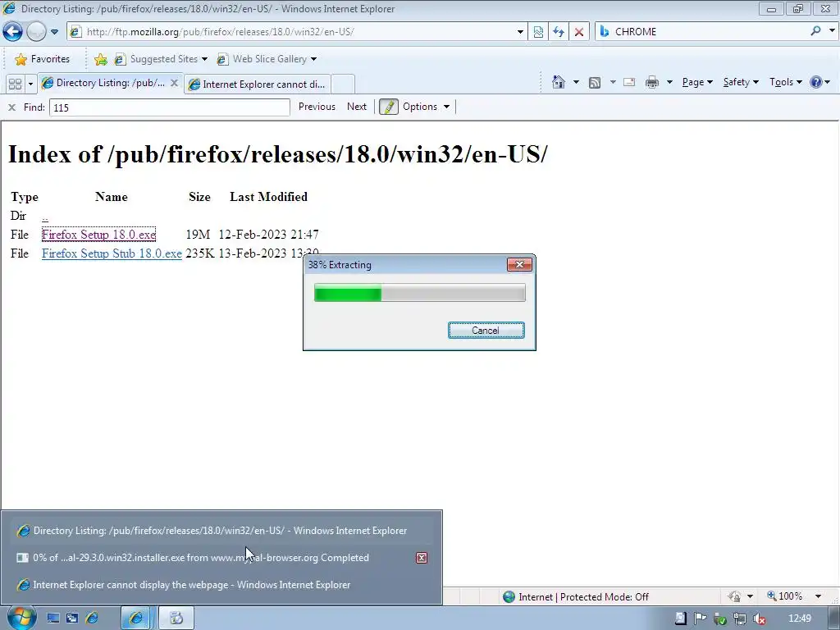The height and width of the screenshot is (630, 840).
Task: Click the Action Center flag tray icon
Action: pyautogui.click(x=700, y=619)
